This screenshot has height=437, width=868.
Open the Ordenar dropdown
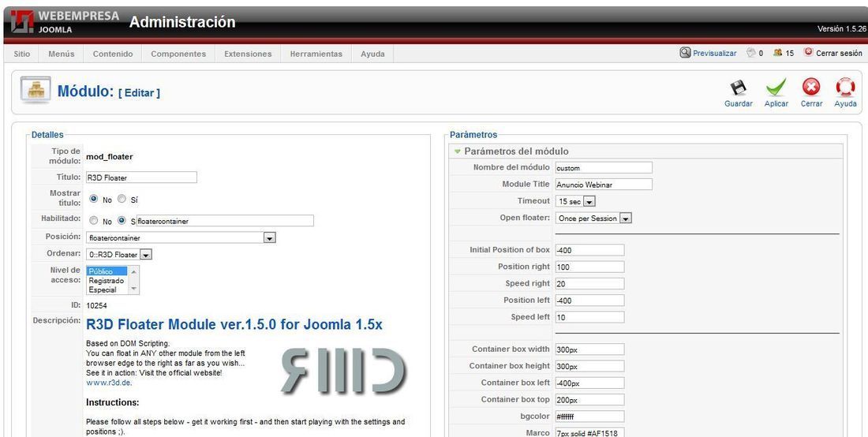[119, 255]
